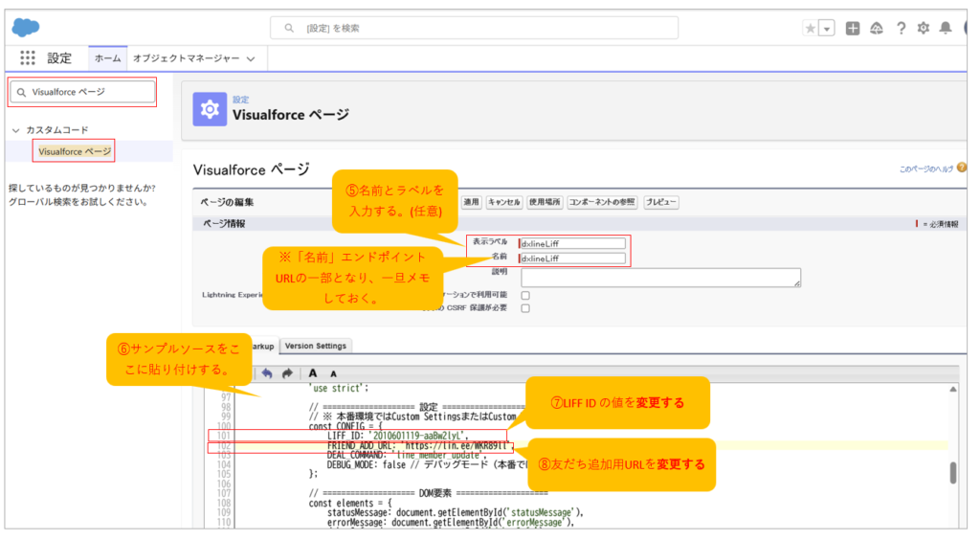This screenshot has height=540, width=980.
Task: Click the const elements = { code line
Action: click(350, 503)
